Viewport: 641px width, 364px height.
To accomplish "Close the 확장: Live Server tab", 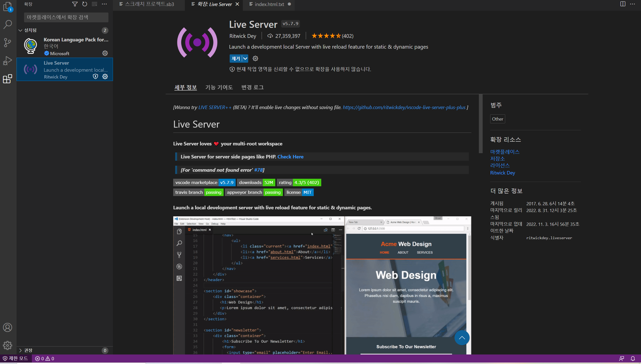I will 237,4.
